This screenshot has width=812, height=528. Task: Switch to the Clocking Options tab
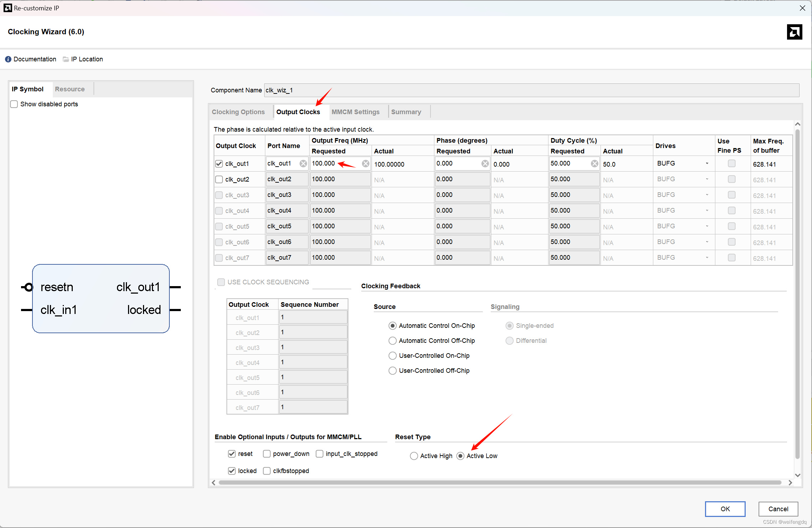click(238, 112)
